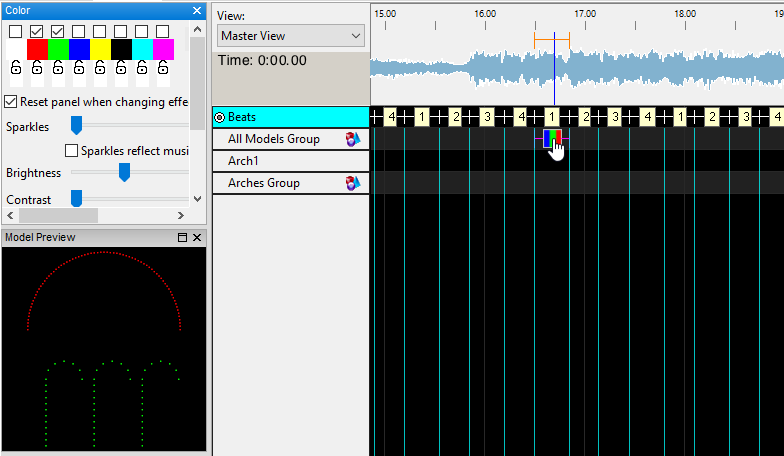Image resolution: width=784 pixels, height=456 pixels.
Task: Click the Color panel's scroll right arrow
Action: (x=181, y=215)
